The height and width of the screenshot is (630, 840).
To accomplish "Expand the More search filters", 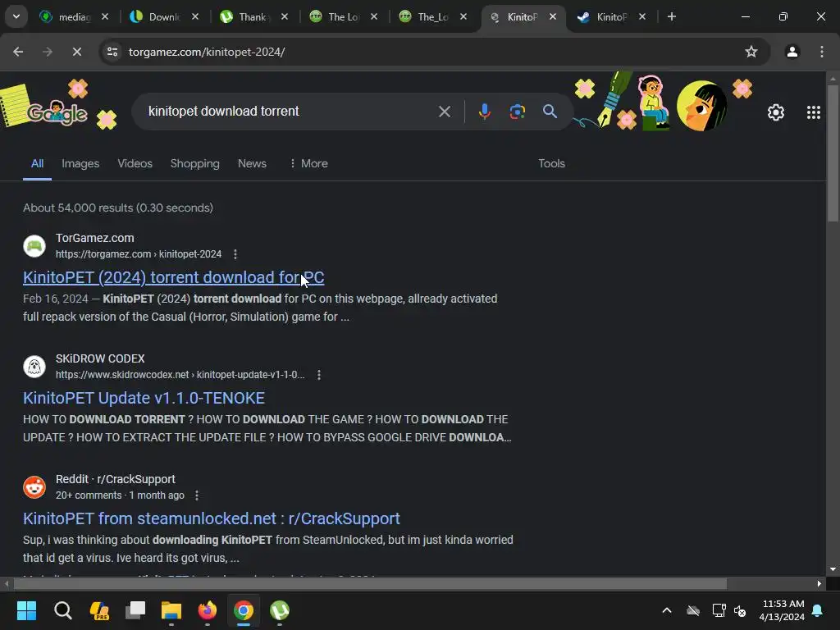I will click(308, 163).
